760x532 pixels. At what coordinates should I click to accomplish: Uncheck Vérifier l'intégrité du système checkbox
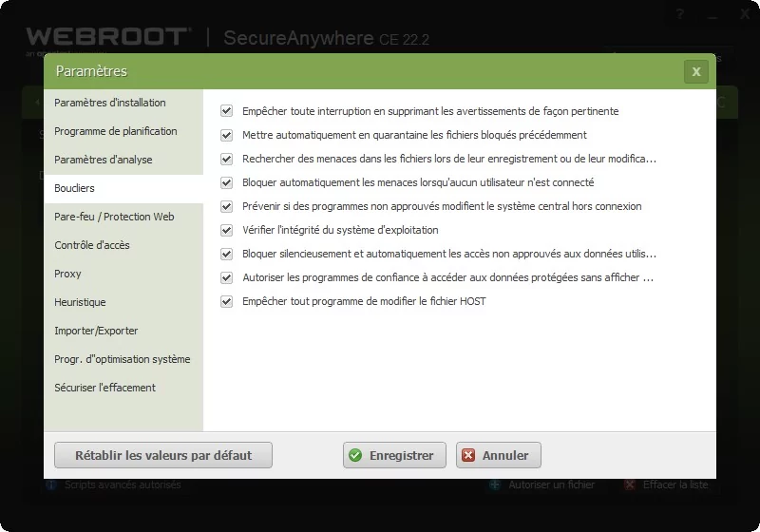click(226, 230)
